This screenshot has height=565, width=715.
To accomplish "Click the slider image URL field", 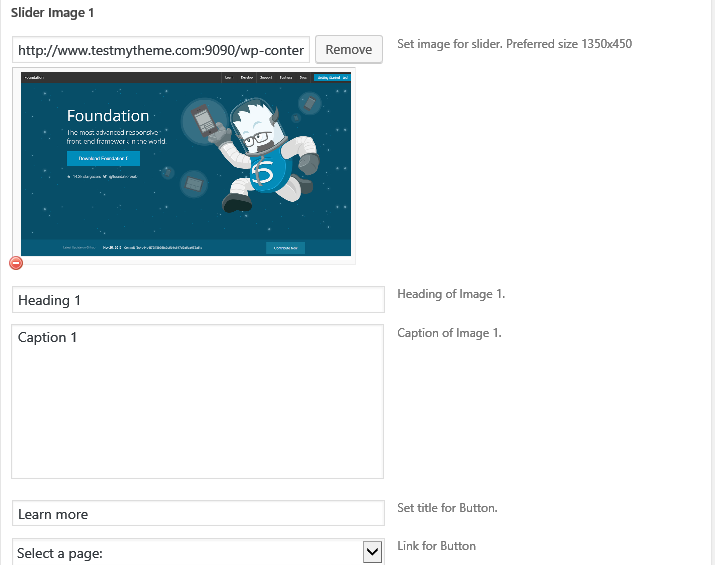I will 161,50.
